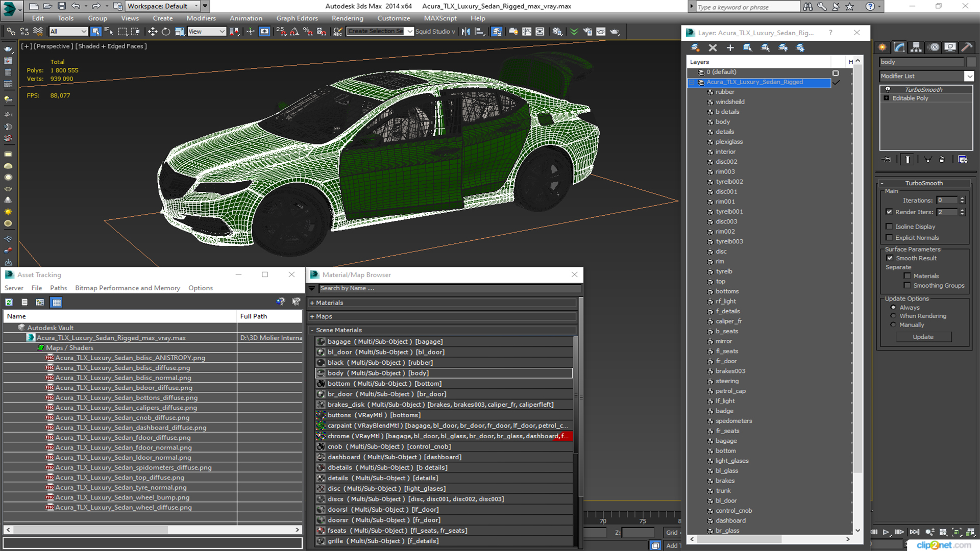Activate the Select Object tool
The image size is (980, 551).
(95, 32)
